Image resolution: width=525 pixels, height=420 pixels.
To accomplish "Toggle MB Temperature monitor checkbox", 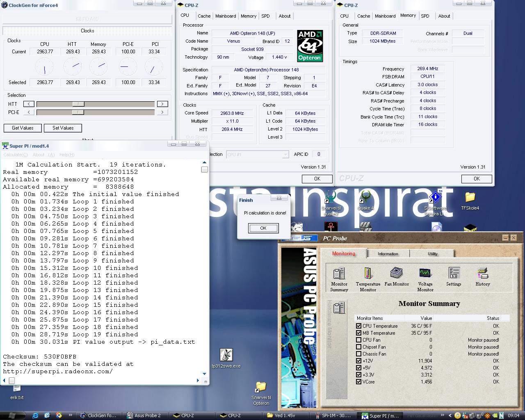I will [x=359, y=333].
